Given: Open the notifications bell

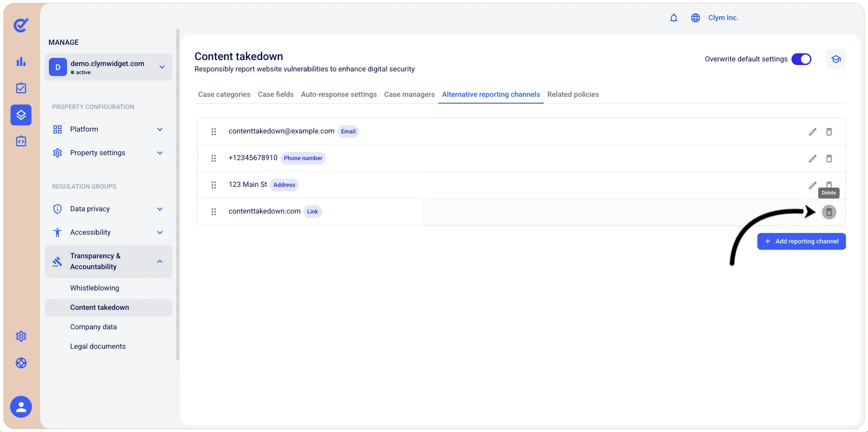Looking at the screenshot, I should [x=674, y=18].
